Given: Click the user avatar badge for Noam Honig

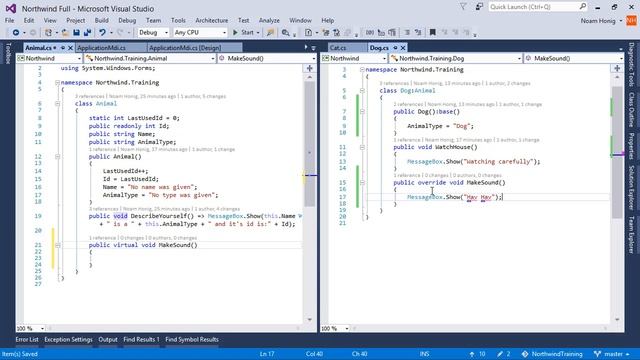Looking at the screenshot, I should [631, 20].
